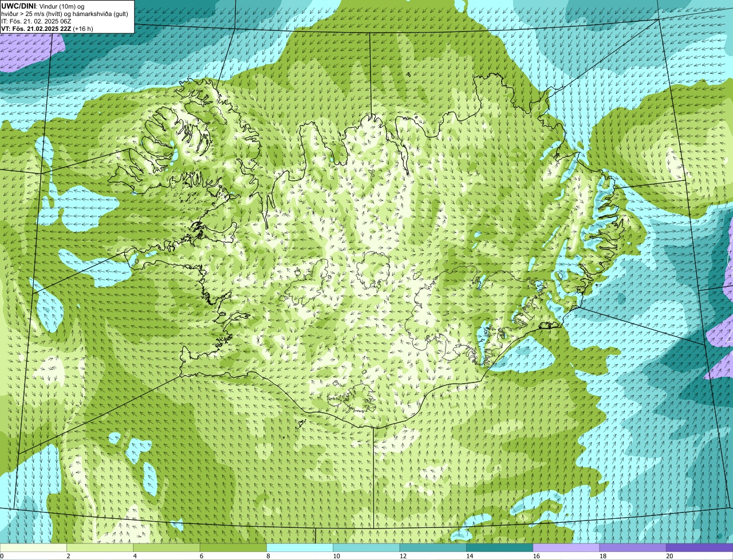Click the 4–6 m/s green legend swatch

[167, 547]
